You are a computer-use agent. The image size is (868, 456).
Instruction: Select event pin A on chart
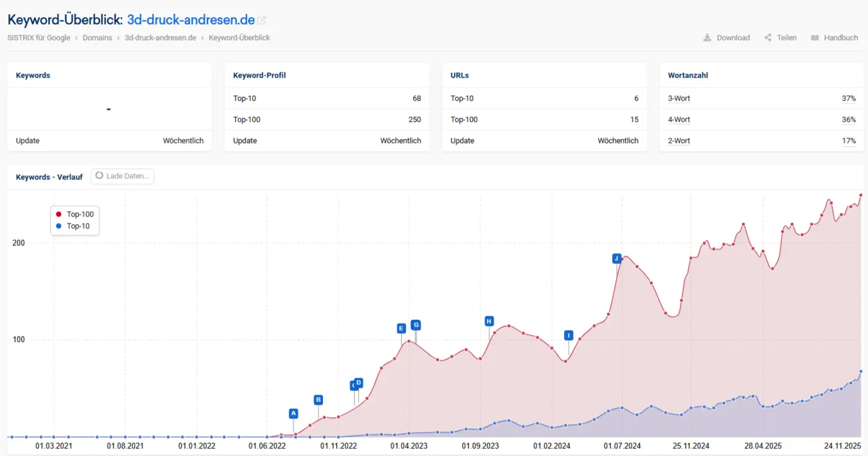pyautogui.click(x=293, y=414)
